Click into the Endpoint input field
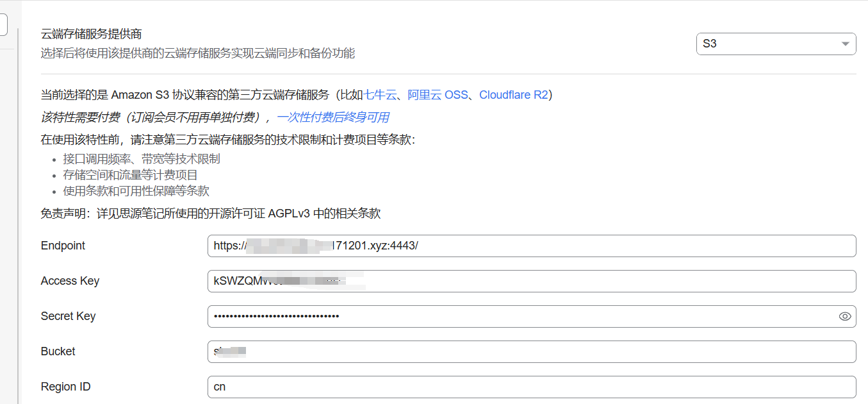The width and height of the screenshot is (868, 404). tap(532, 246)
